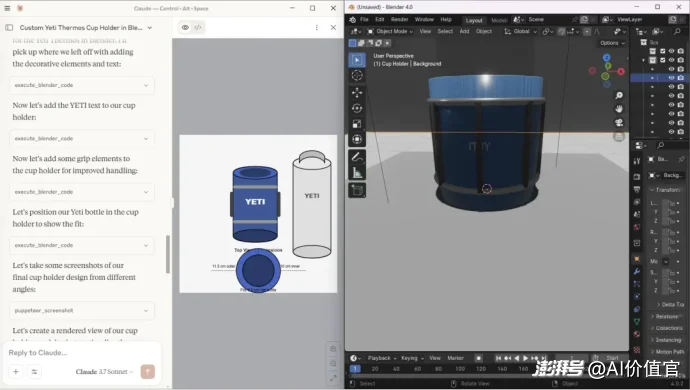Select the Move tool in Blender toolbar

tap(357, 92)
